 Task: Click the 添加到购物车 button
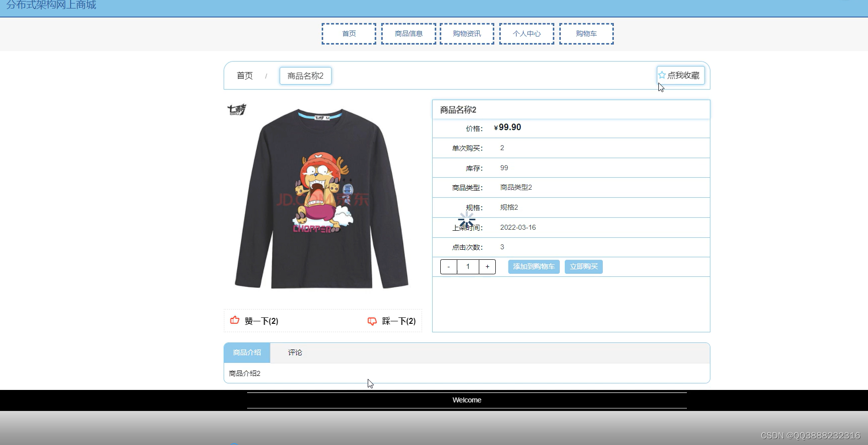click(534, 267)
